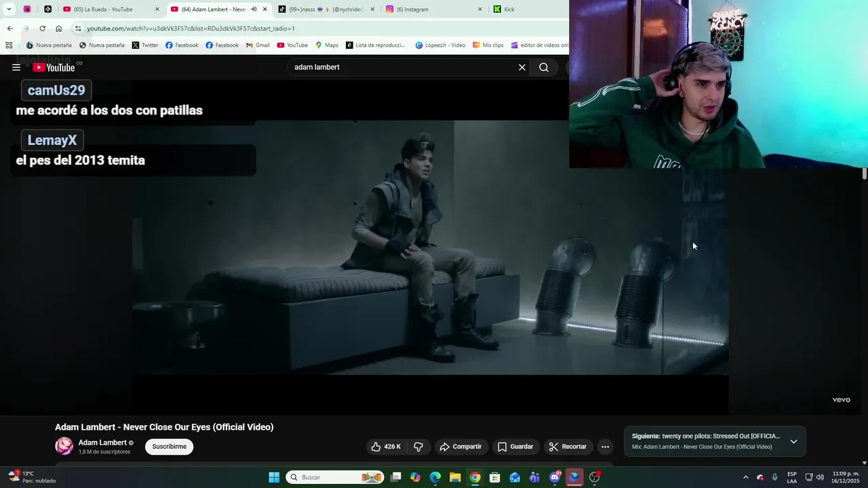Open ESP LAA keyboard language switcher
Screen dimensions: 868x488
point(792,477)
